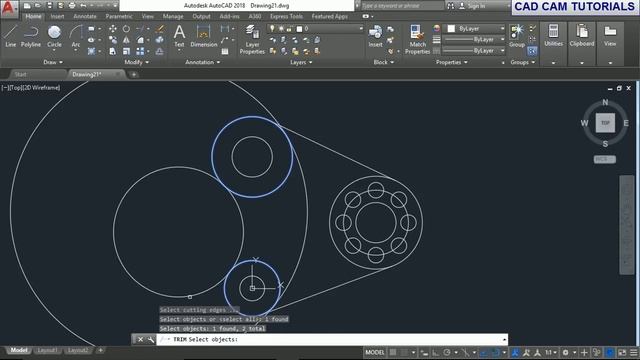Open the Manage ribbon tab

coord(173,16)
